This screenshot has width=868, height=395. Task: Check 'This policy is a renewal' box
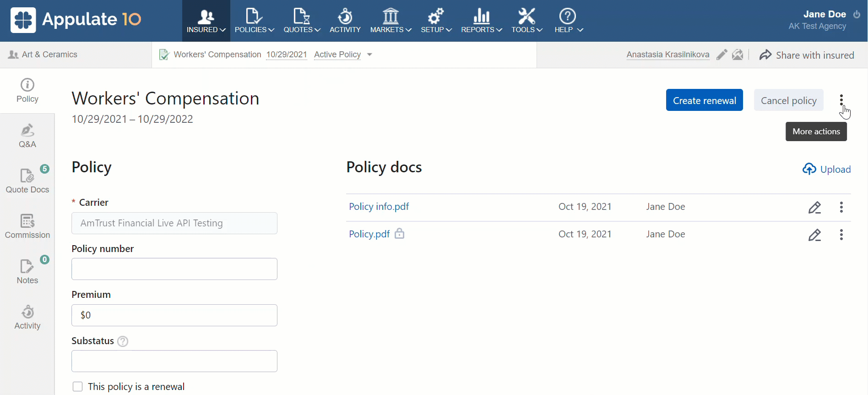[78, 387]
